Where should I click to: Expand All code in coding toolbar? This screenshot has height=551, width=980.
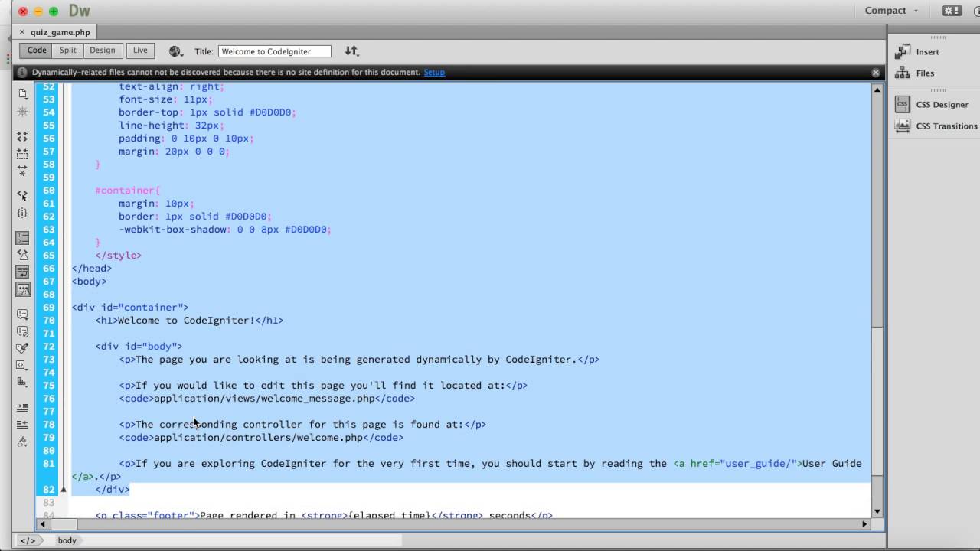[x=22, y=171]
